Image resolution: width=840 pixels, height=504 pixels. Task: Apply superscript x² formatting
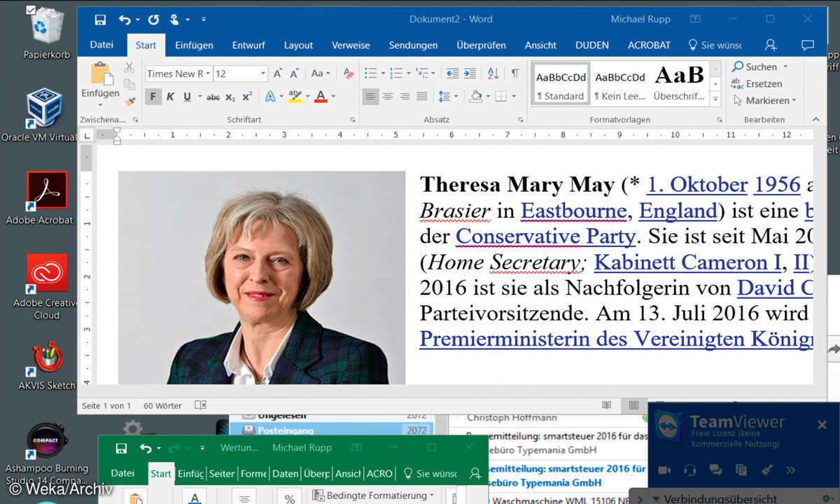point(247,97)
